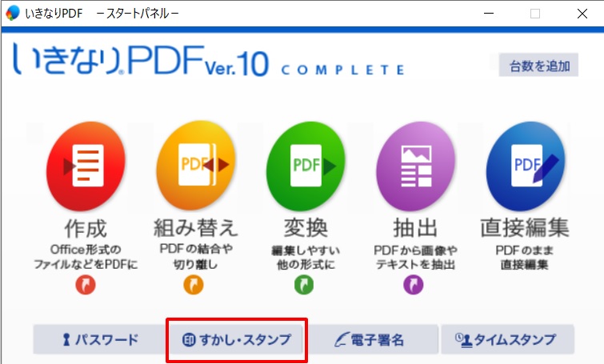Click the いきなりPDF app icon in title bar
This screenshot has width=604, height=364.
pyautogui.click(x=12, y=13)
